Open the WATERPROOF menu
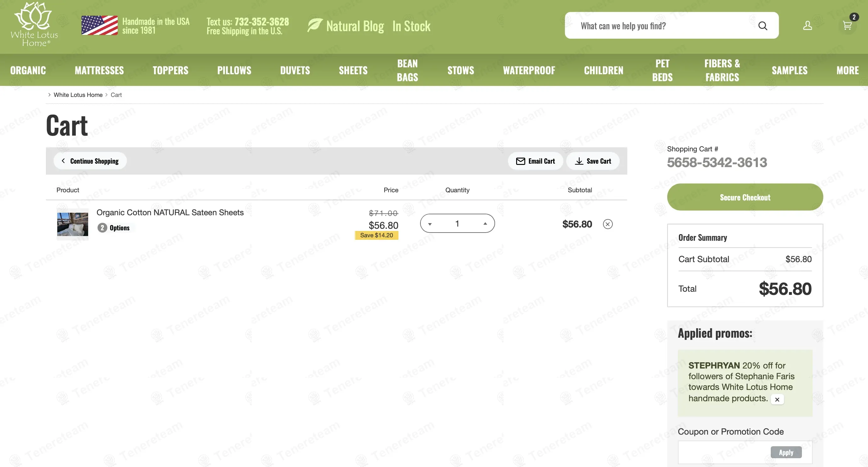The image size is (868, 467). click(x=529, y=70)
